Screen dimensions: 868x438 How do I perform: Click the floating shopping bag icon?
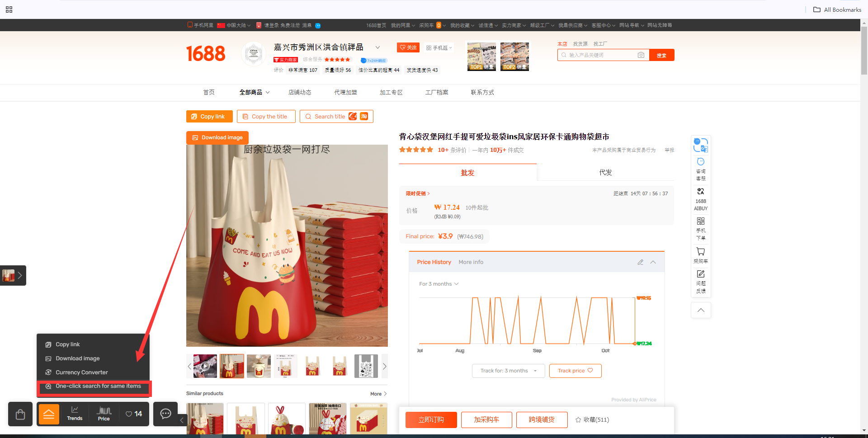[20, 414]
